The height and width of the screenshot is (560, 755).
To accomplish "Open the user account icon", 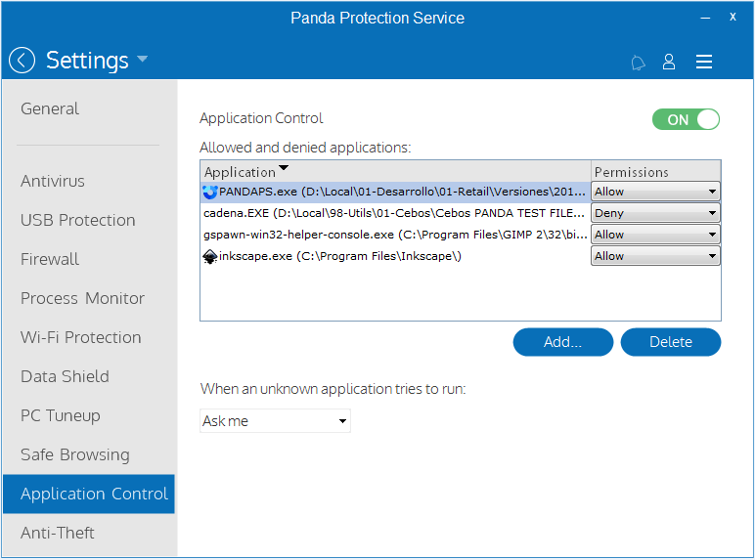I will tap(668, 62).
